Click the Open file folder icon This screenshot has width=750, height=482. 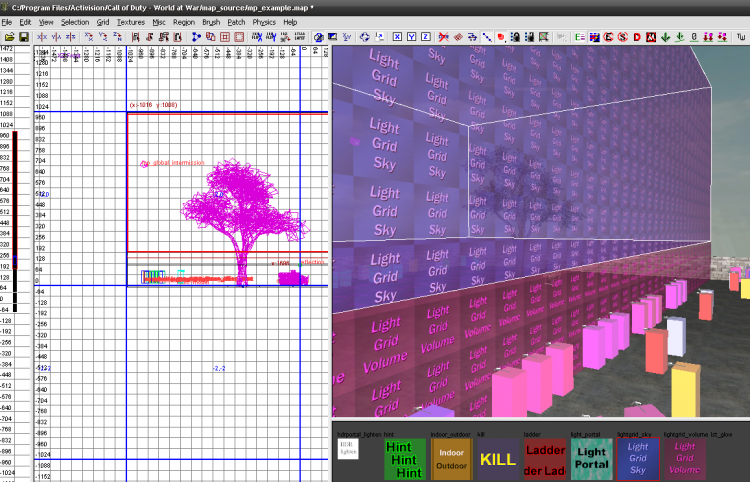(x=9, y=37)
